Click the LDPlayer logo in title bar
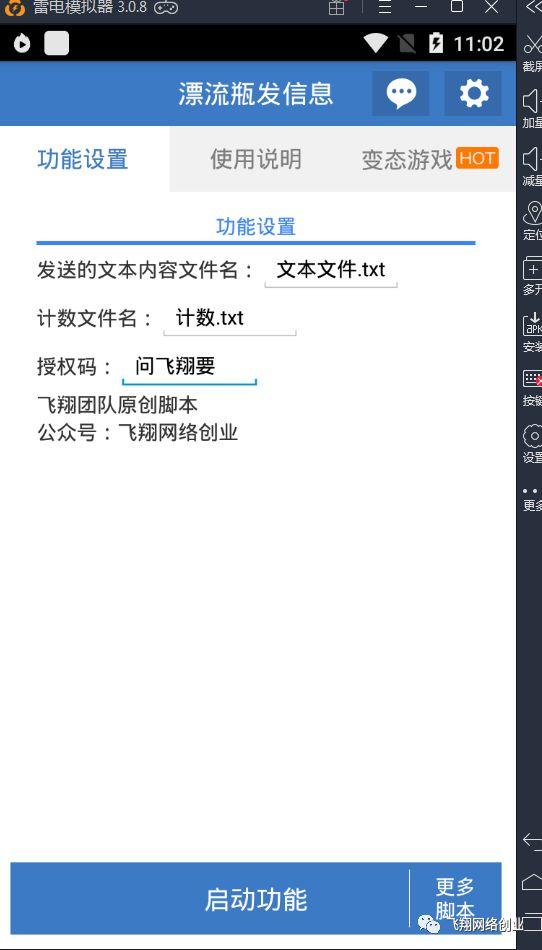This screenshot has width=542, height=950. tap(15, 8)
